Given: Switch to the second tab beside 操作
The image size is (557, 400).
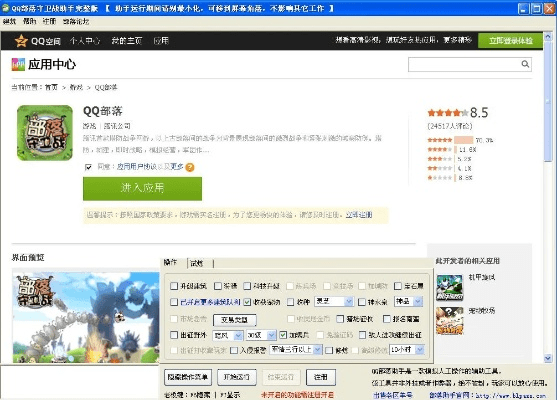Looking at the screenshot, I should point(197,263).
